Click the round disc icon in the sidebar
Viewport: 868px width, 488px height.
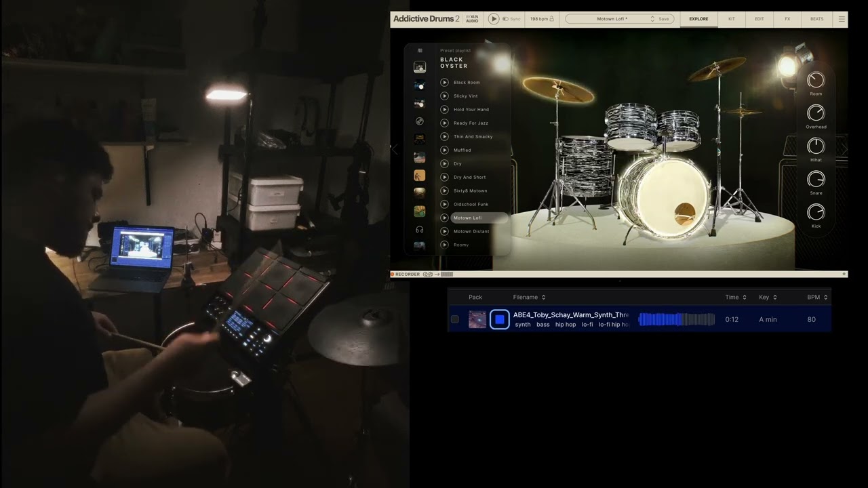tap(420, 121)
